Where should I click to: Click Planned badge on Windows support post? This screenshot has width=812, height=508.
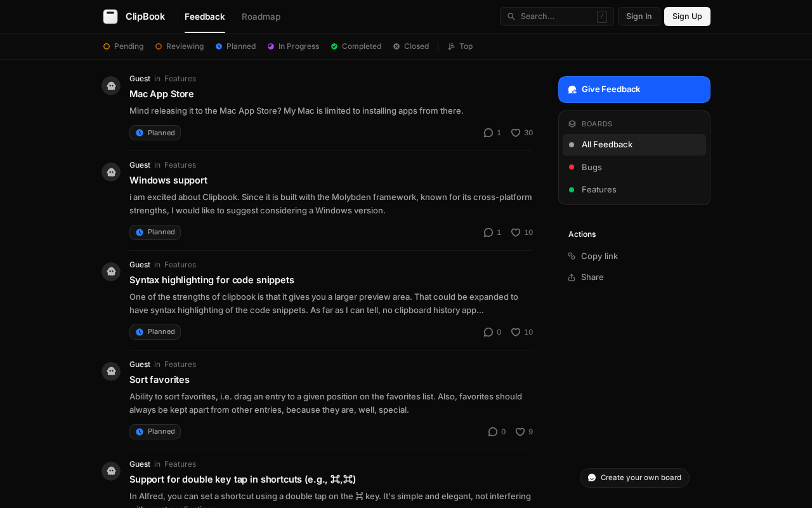(x=155, y=232)
